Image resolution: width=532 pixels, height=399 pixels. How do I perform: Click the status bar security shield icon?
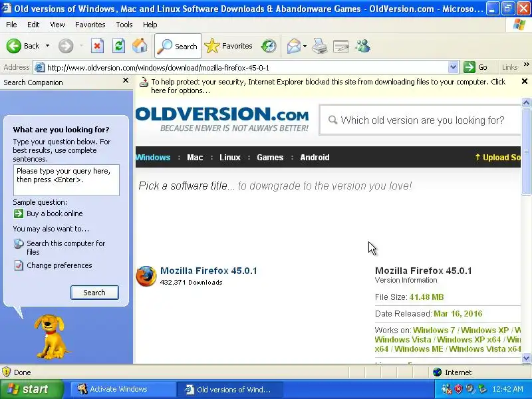(7, 372)
